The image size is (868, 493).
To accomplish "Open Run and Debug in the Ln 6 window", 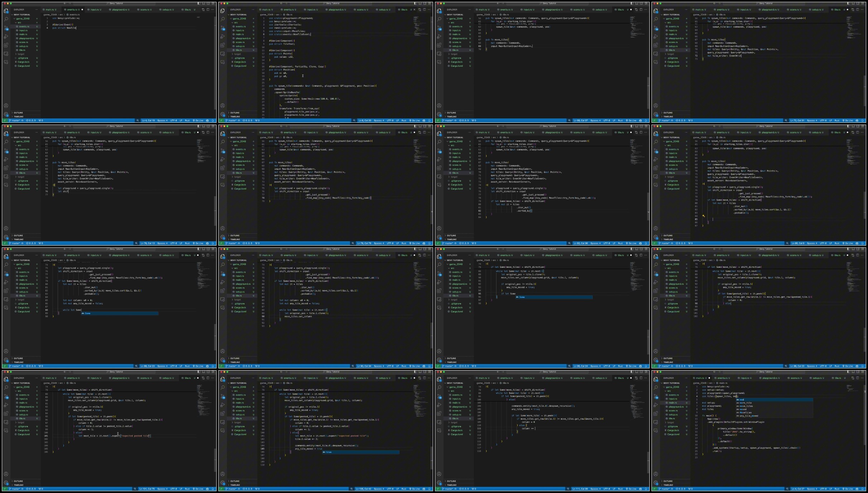I will click(223, 36).
